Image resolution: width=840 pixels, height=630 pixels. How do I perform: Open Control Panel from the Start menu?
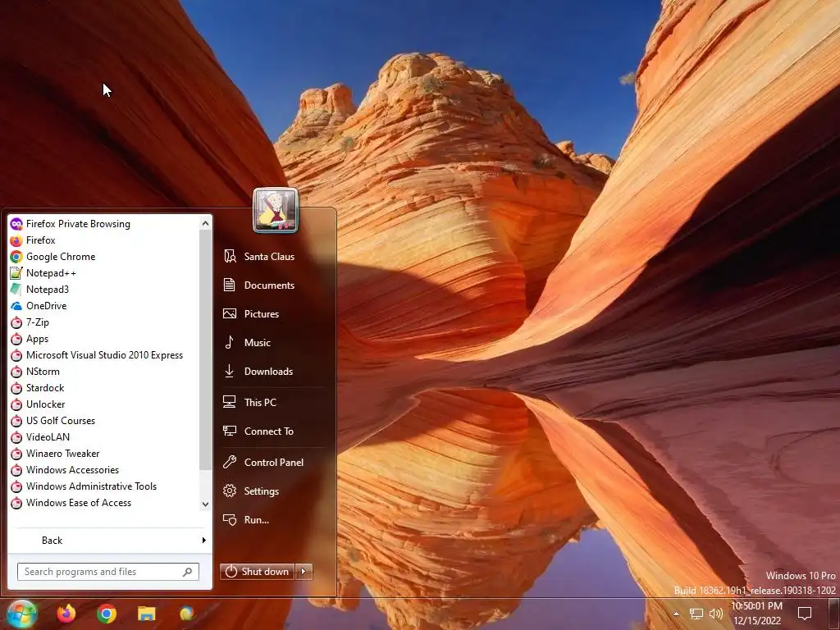pyautogui.click(x=274, y=463)
